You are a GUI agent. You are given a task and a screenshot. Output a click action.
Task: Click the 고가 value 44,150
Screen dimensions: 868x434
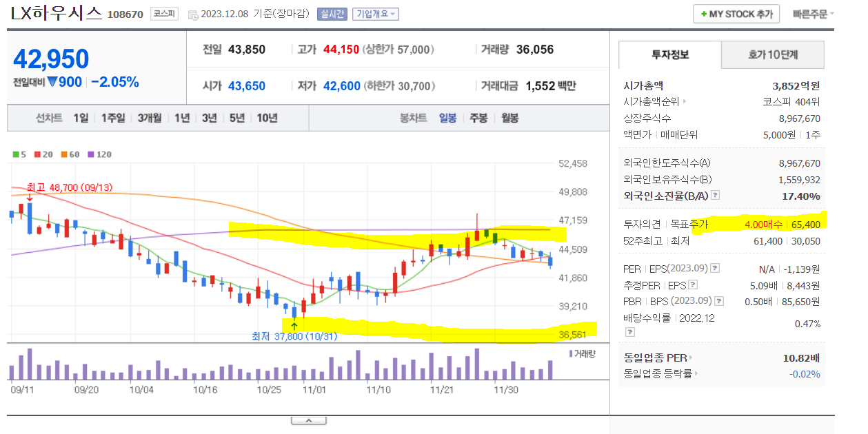(341, 50)
